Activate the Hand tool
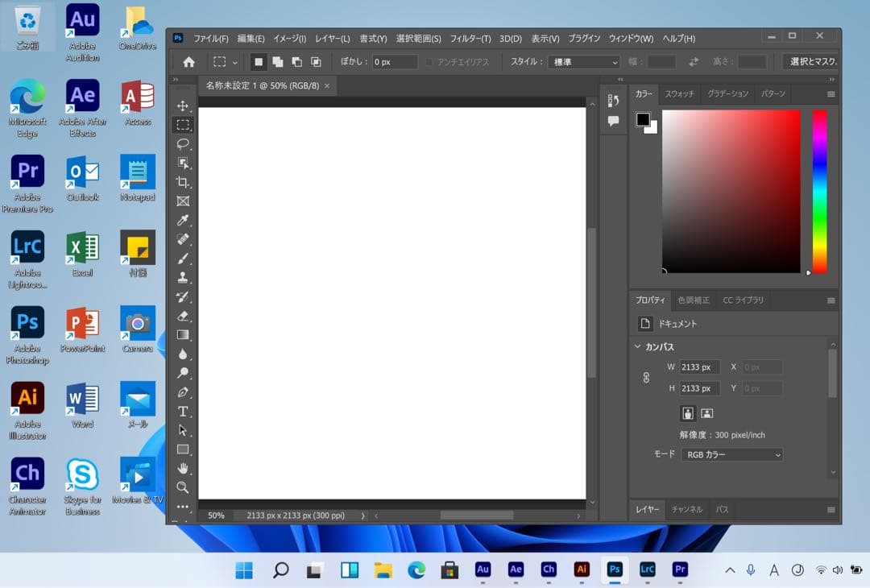This screenshot has width=870, height=588. [x=183, y=468]
